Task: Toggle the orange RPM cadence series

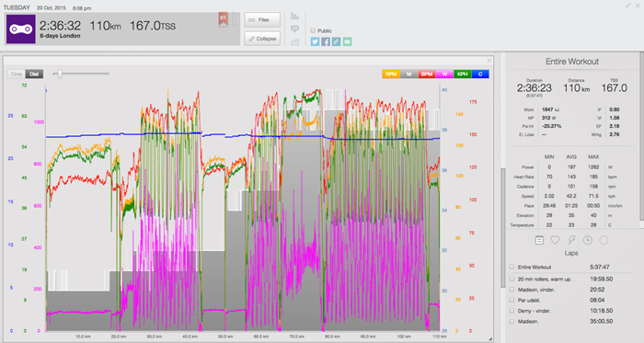Action: click(x=391, y=74)
